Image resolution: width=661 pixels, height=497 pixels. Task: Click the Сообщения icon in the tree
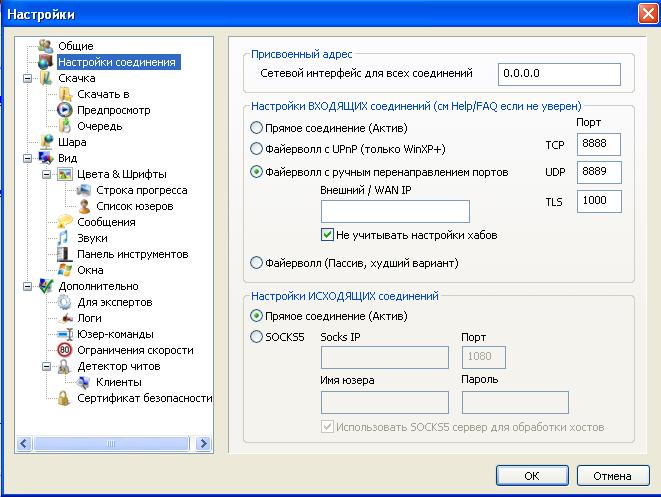pyautogui.click(x=65, y=222)
